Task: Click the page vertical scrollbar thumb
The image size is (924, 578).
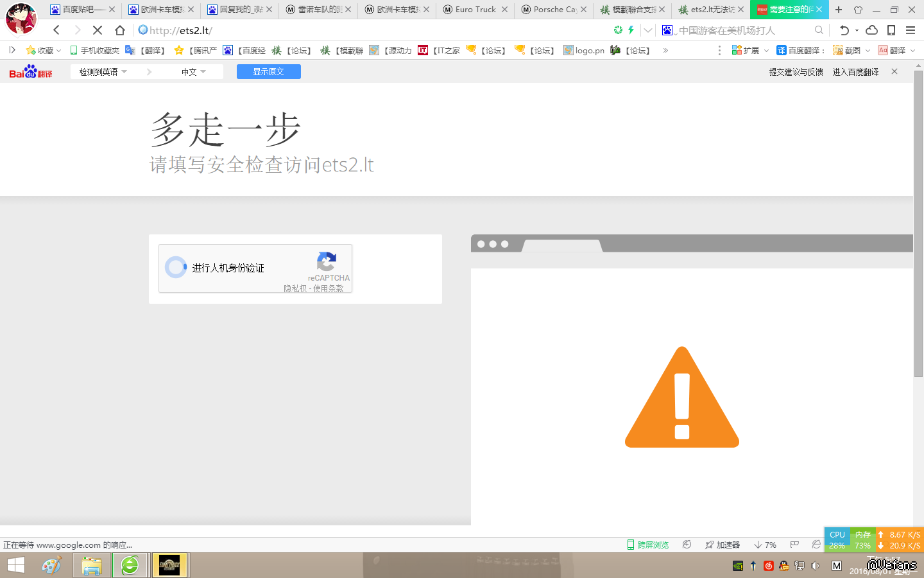Action: coord(918,223)
